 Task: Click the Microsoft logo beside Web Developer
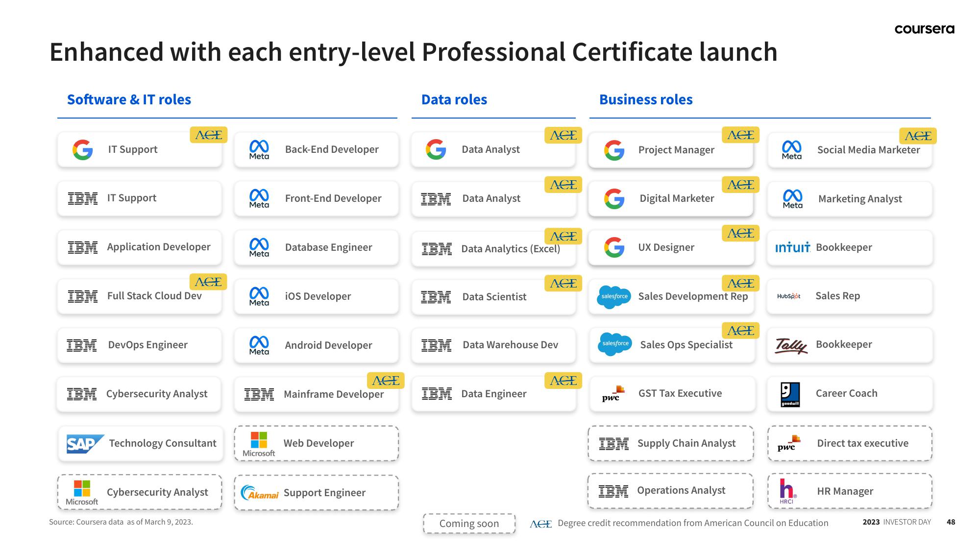point(259,444)
